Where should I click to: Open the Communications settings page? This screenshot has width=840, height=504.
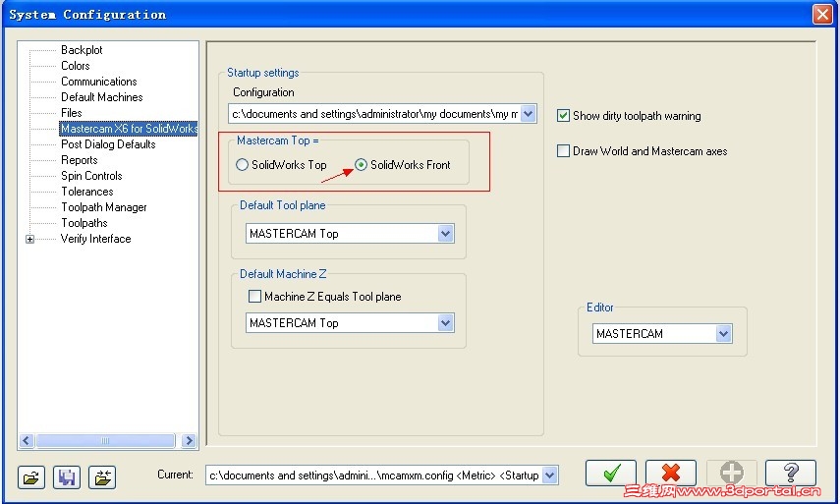(99, 82)
